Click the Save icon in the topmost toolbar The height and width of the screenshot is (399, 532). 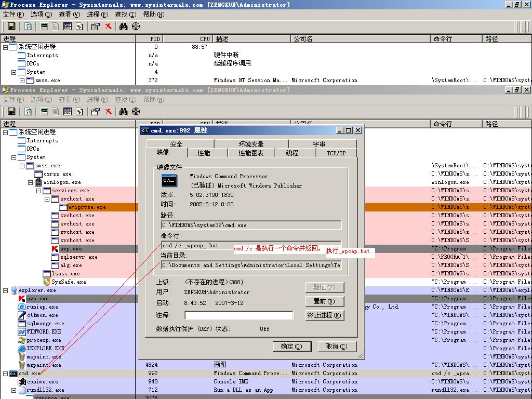pyautogui.click(x=11, y=26)
